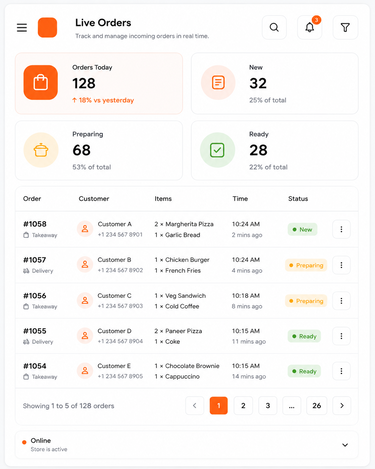Open more options for order #1055
This screenshot has height=469, width=375.
click(341, 336)
